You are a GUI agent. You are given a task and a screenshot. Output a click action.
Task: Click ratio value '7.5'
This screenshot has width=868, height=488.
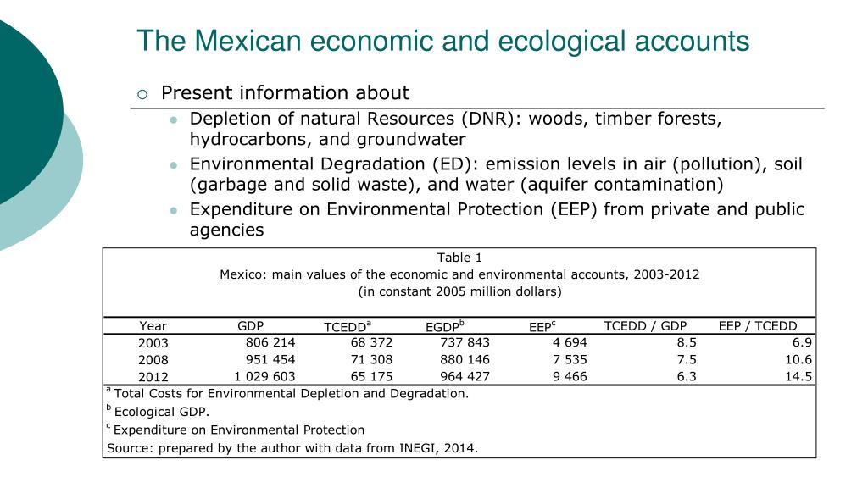[x=687, y=359]
